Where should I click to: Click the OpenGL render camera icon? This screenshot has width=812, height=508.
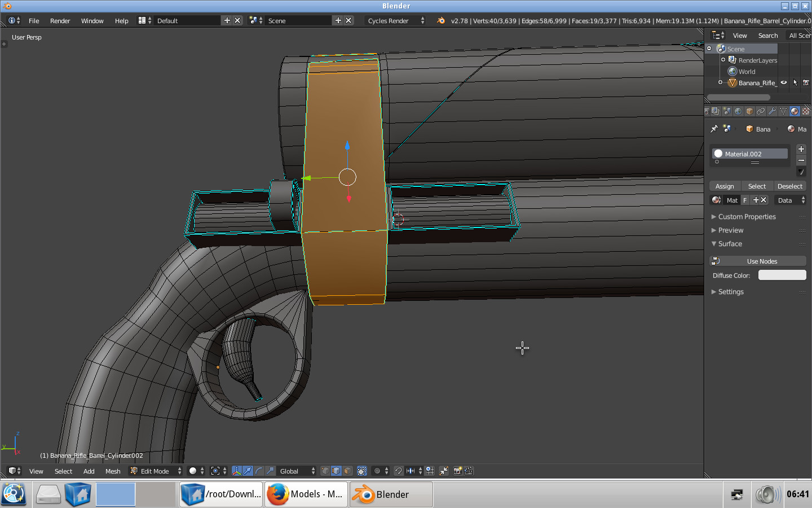pyautogui.click(x=458, y=471)
